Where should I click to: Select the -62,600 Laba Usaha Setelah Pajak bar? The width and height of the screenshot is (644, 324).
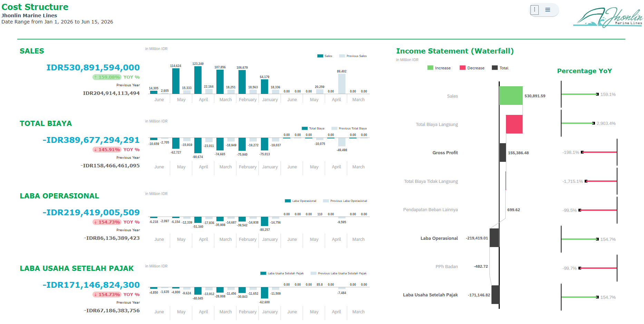264,293
